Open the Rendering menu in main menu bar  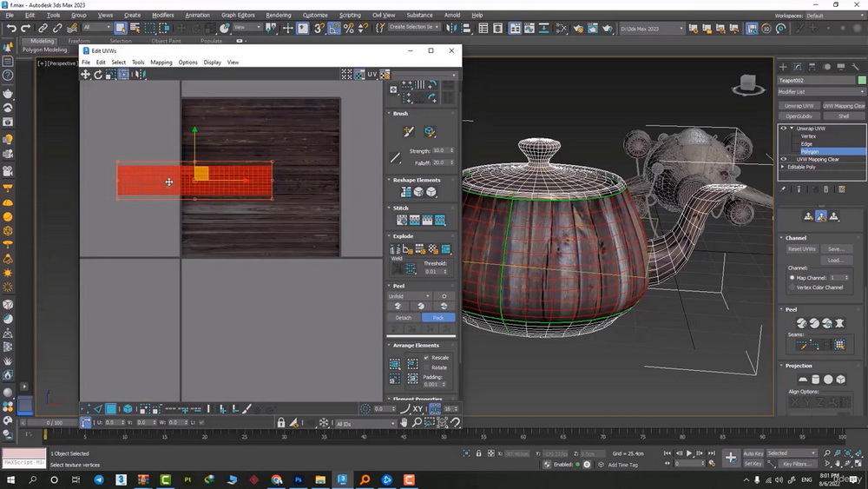[279, 15]
